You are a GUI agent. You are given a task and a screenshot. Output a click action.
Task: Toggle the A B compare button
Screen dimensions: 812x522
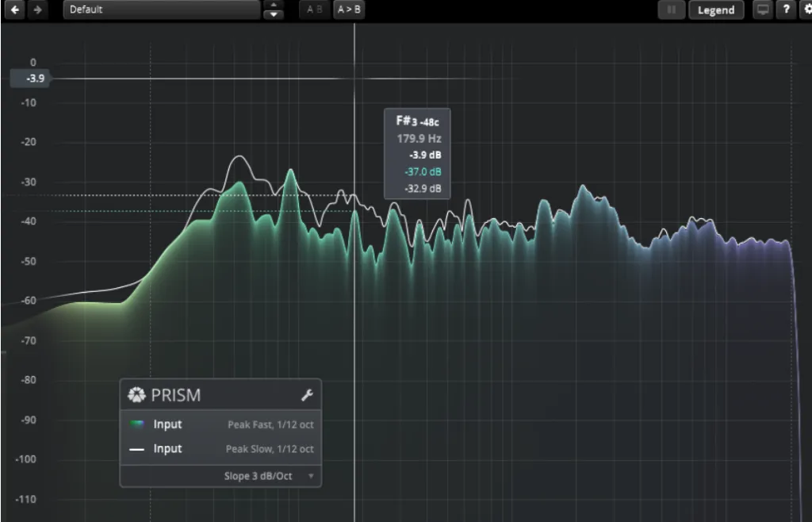tap(314, 10)
